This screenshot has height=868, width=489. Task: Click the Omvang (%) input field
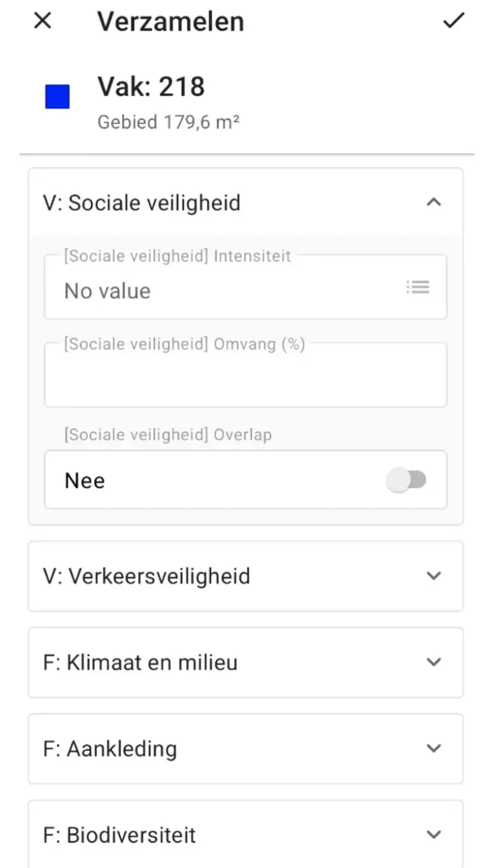(x=245, y=379)
